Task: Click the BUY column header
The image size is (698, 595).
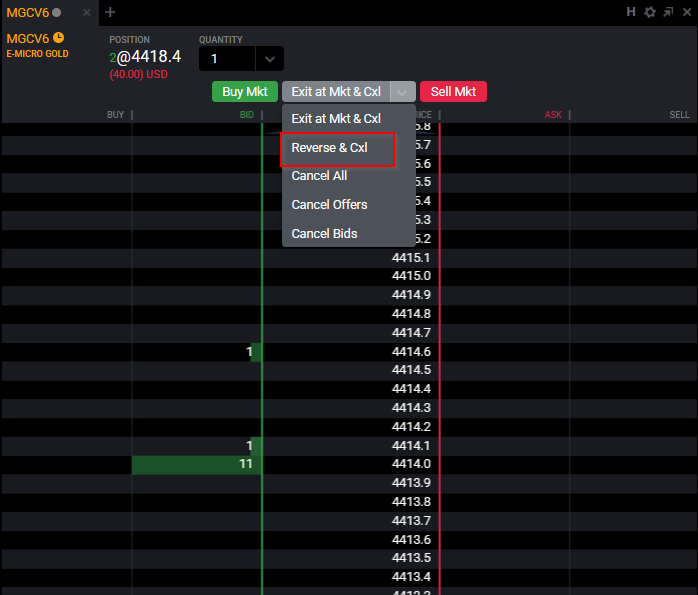Action: (115, 115)
